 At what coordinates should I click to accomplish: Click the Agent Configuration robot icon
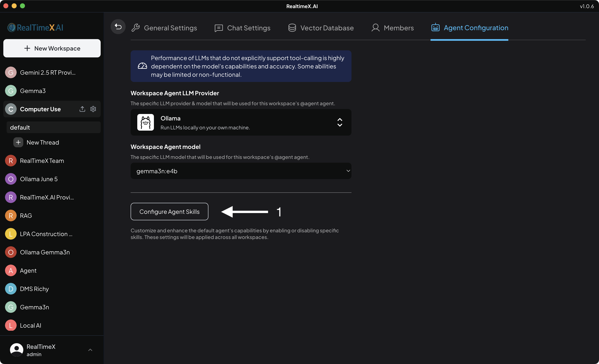435,27
